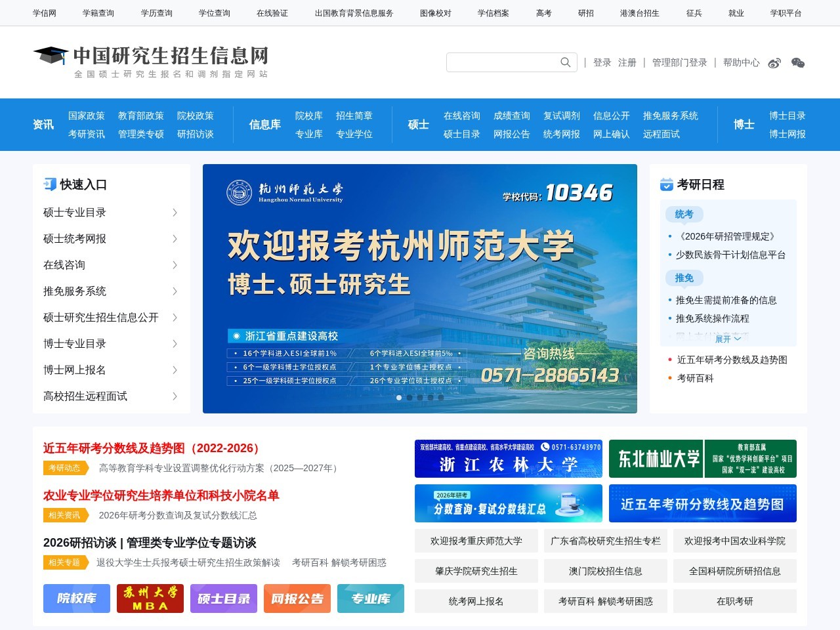Click the 硕士目录 purple tile
Screen dimensions: 840x630
tap(224, 598)
